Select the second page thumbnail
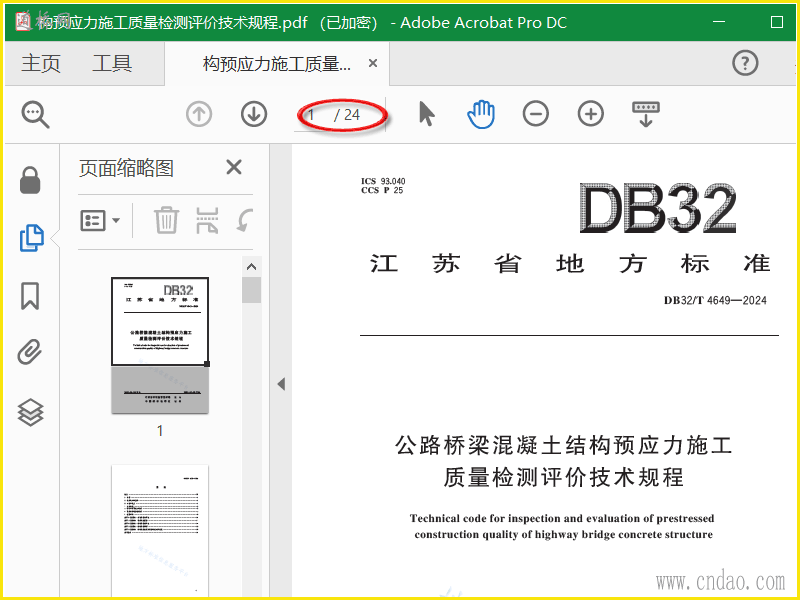Image resolution: width=800 pixels, height=600 pixels. (x=160, y=531)
